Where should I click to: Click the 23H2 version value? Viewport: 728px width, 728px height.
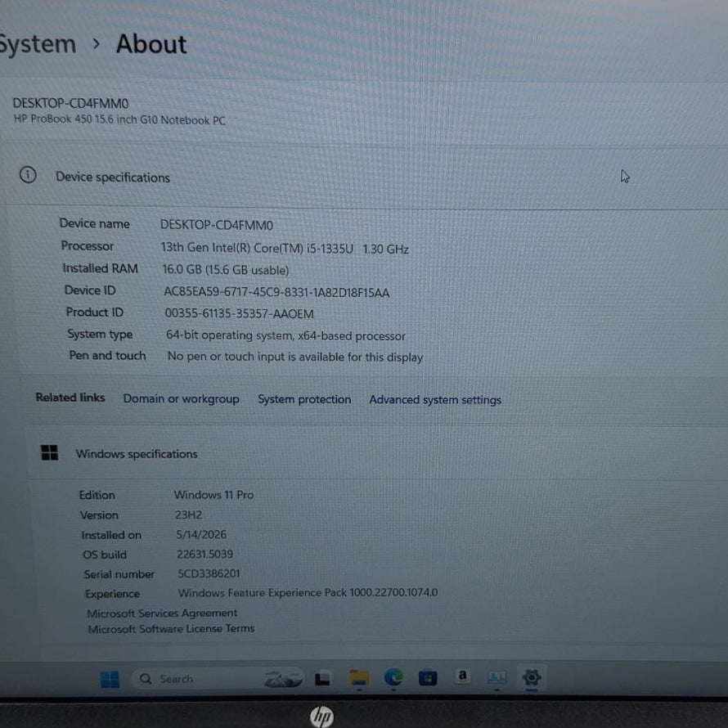188,515
